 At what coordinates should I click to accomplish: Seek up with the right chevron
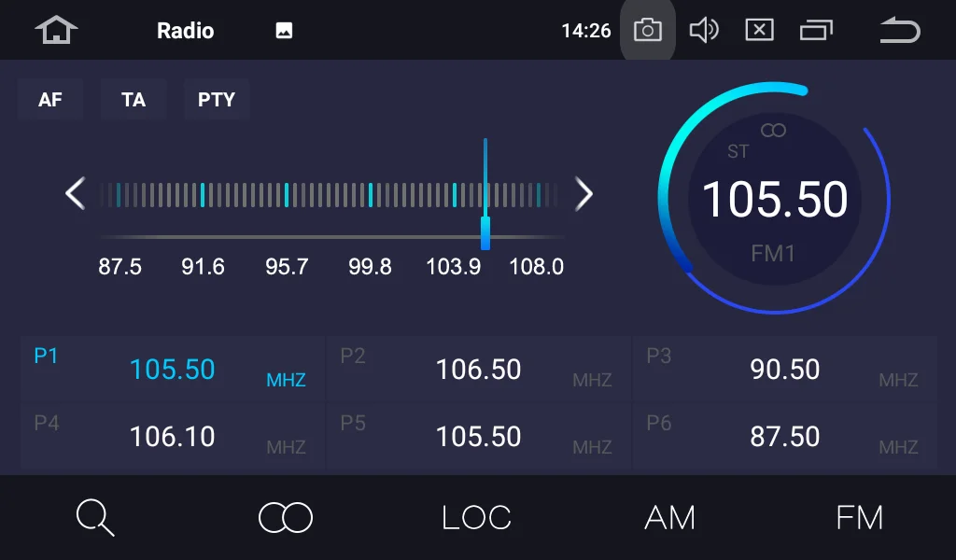[x=583, y=194]
